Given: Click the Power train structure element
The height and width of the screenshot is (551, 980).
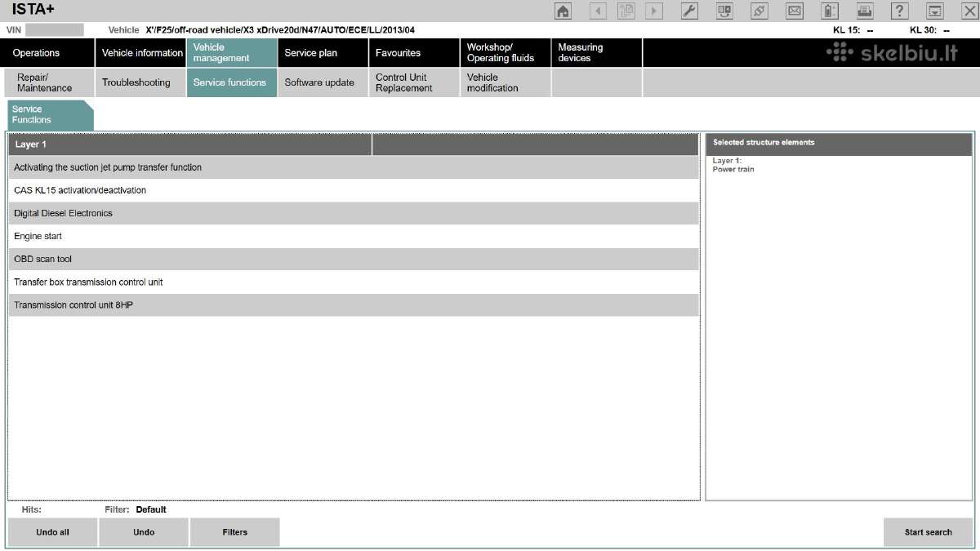Looking at the screenshot, I should [733, 170].
